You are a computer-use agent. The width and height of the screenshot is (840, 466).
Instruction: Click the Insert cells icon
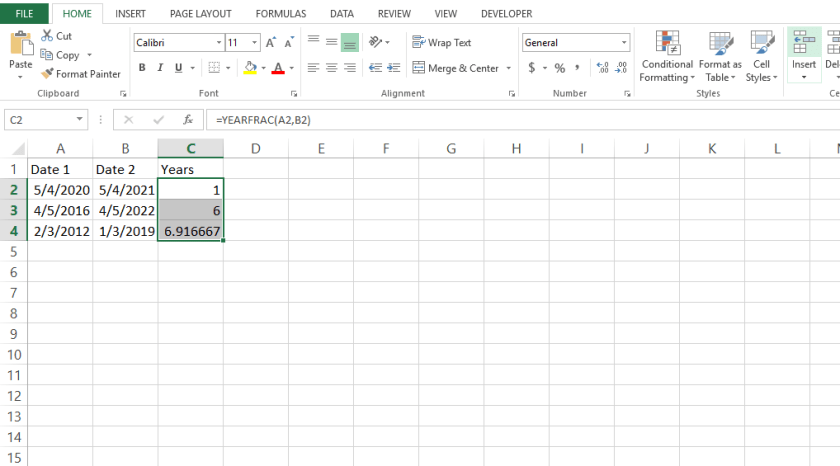click(804, 42)
